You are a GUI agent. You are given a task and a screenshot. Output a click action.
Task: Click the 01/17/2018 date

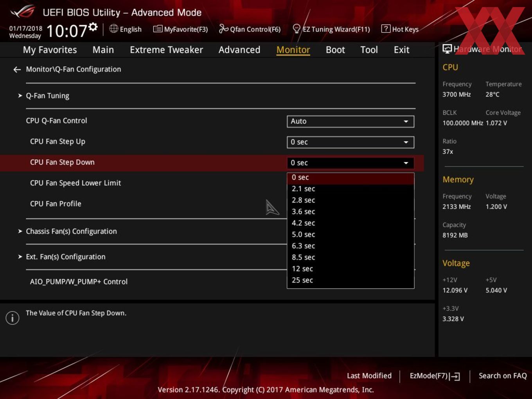[x=26, y=28]
